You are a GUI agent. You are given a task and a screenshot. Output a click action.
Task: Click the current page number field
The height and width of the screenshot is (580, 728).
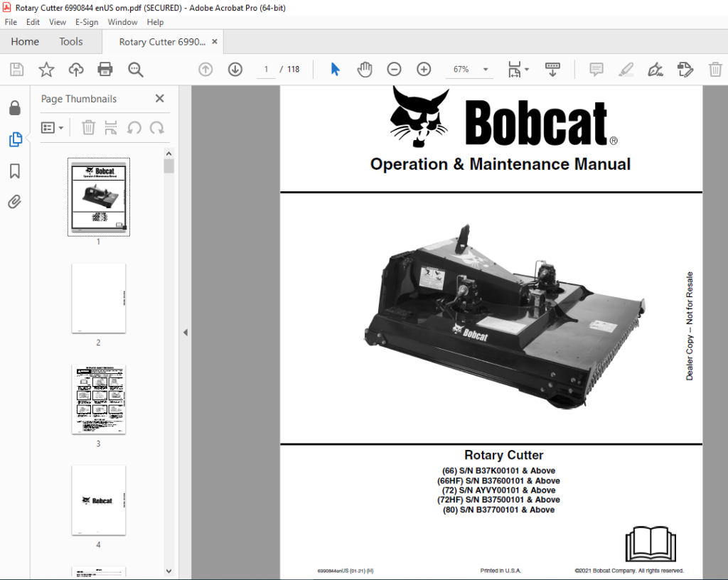tap(266, 70)
